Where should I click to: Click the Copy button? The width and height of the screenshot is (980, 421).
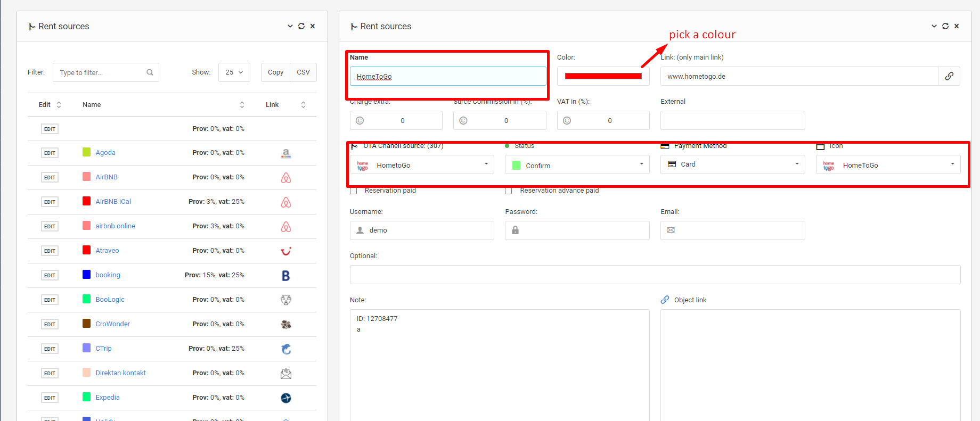[x=275, y=72]
